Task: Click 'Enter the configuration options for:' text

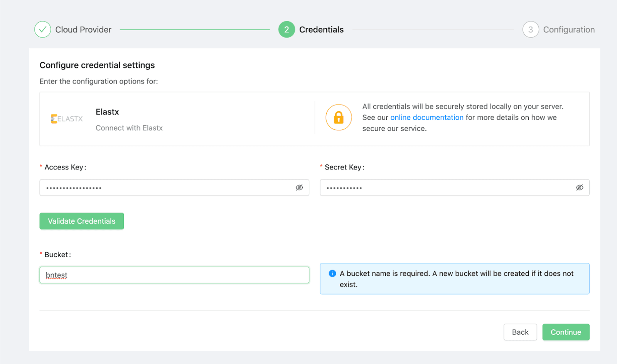Action: click(99, 81)
